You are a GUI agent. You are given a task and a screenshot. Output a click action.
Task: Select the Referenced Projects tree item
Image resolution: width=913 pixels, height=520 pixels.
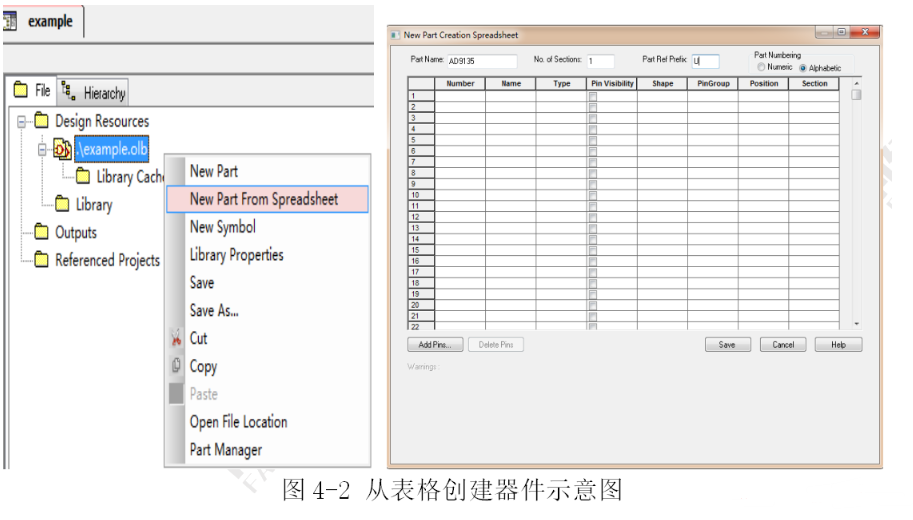point(107,260)
